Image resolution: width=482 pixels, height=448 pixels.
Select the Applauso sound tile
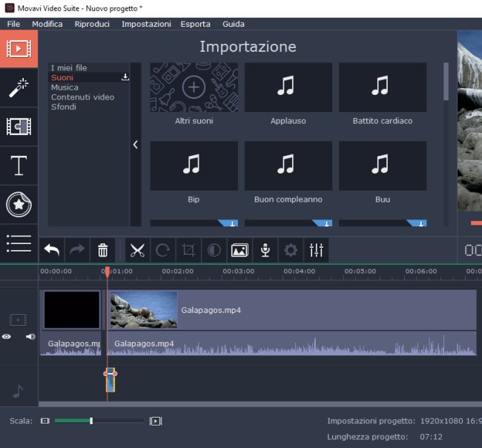[x=288, y=88]
